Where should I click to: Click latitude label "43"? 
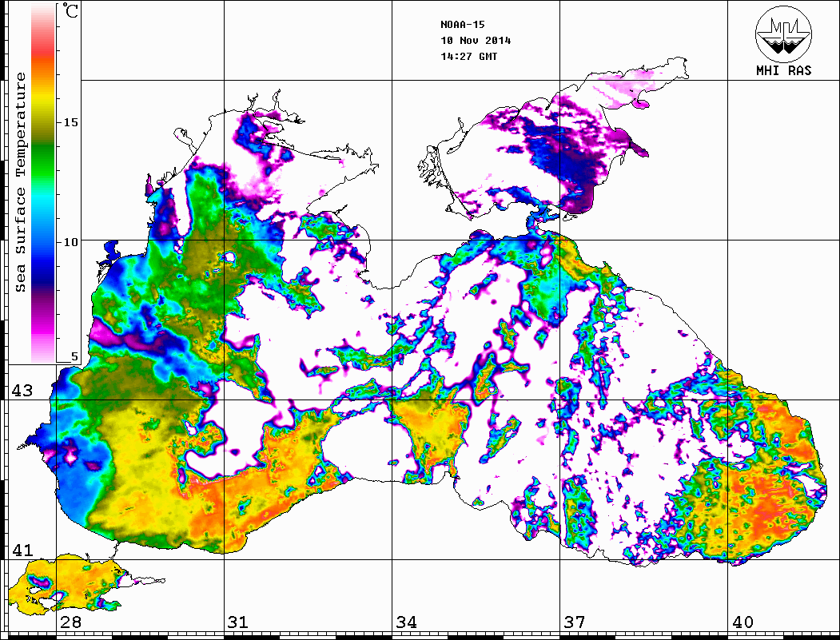pyautogui.click(x=22, y=391)
